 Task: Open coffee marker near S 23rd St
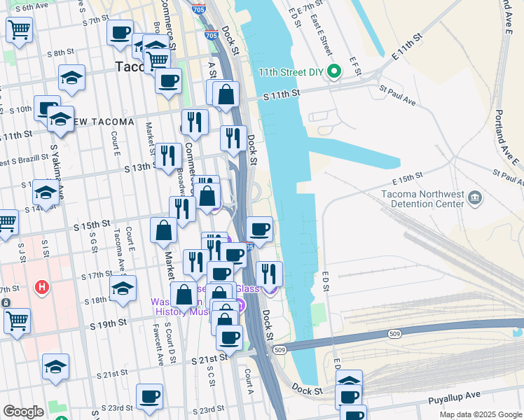150,399
